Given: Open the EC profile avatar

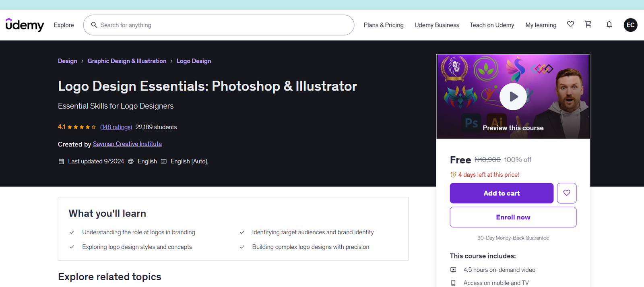Looking at the screenshot, I should pos(630,25).
